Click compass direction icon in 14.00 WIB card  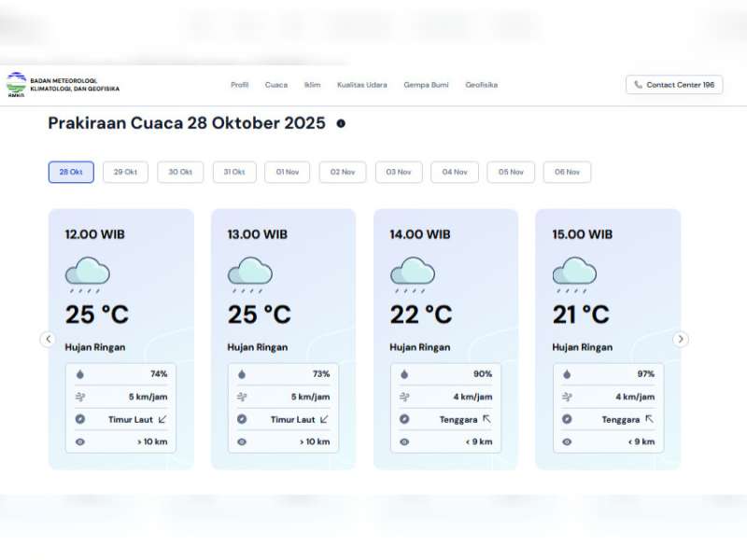(x=404, y=419)
